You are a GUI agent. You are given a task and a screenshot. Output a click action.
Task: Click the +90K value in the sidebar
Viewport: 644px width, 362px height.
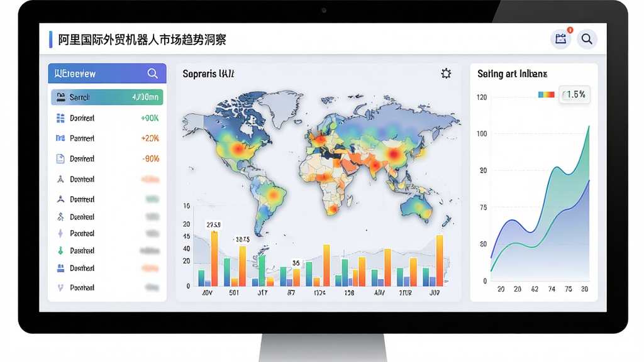pos(150,118)
